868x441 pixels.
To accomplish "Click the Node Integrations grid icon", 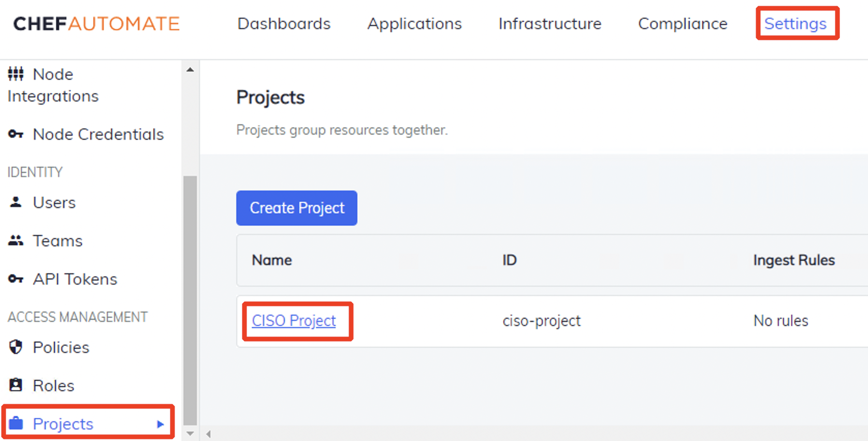I will click(16, 74).
